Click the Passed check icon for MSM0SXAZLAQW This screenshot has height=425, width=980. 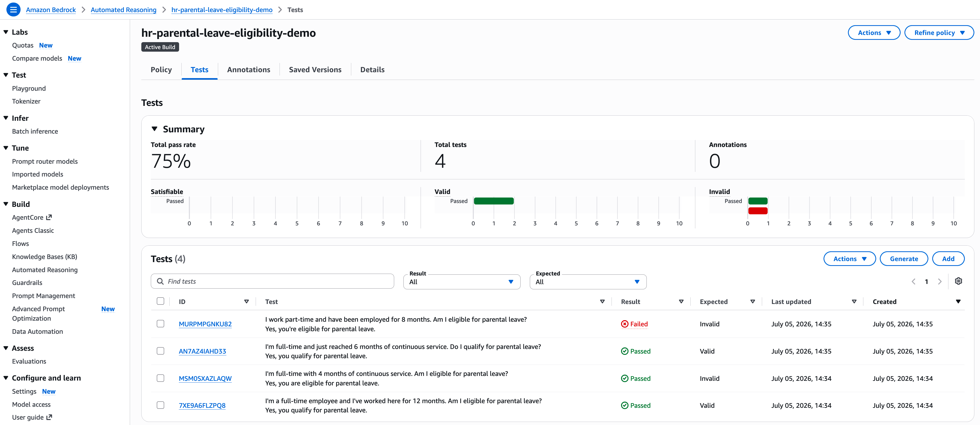pos(625,378)
